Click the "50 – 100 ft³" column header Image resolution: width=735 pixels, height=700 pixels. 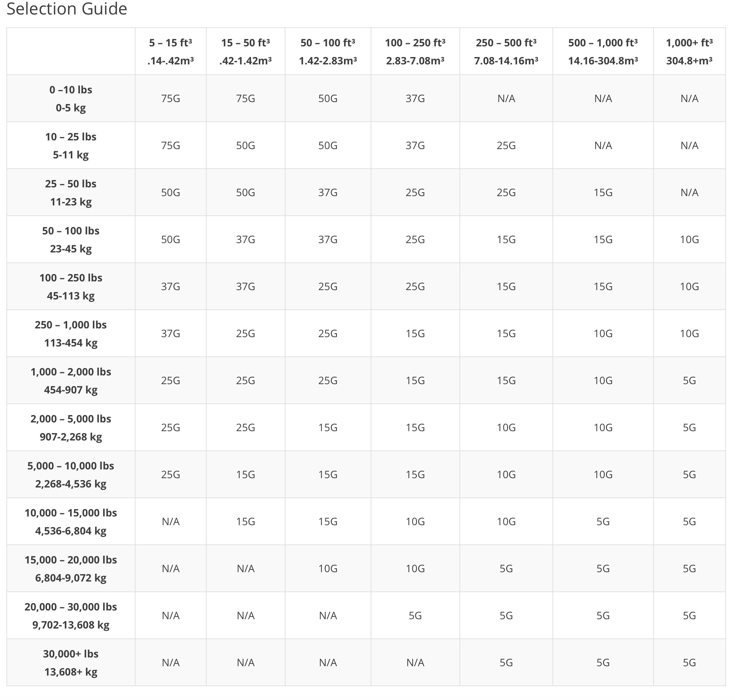pos(328,43)
